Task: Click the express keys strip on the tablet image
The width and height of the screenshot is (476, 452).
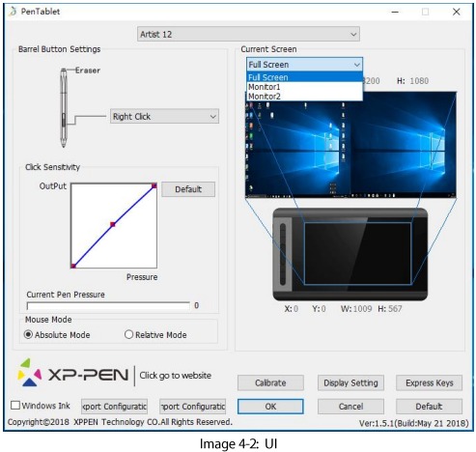Action: point(283,254)
